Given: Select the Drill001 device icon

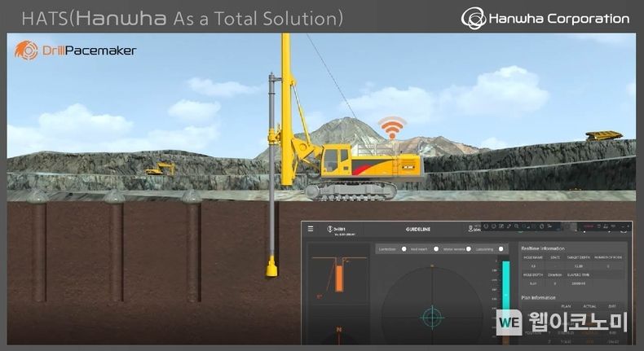Looking at the screenshot, I should point(329,229).
